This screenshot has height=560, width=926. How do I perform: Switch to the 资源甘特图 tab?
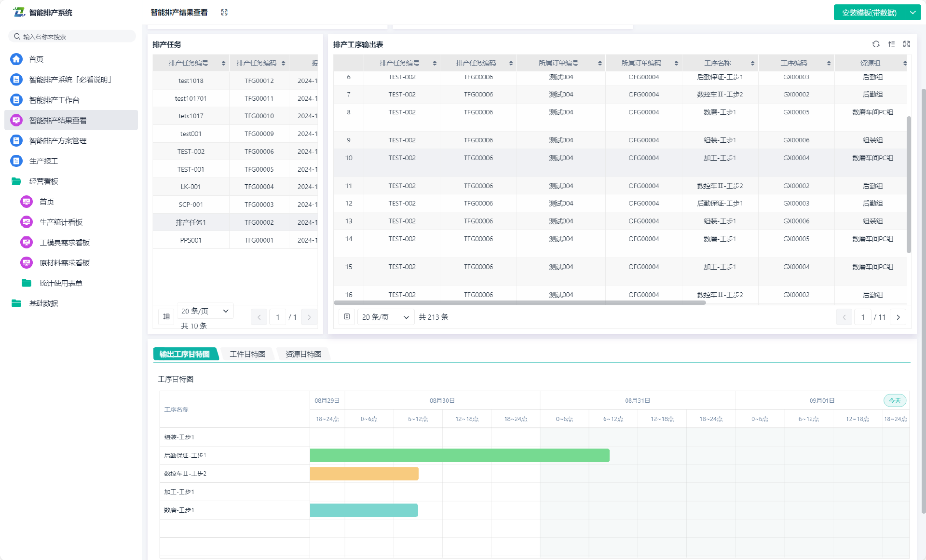(x=303, y=354)
